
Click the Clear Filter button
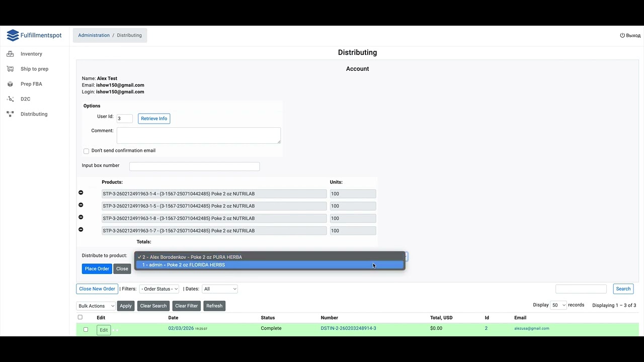(x=186, y=306)
